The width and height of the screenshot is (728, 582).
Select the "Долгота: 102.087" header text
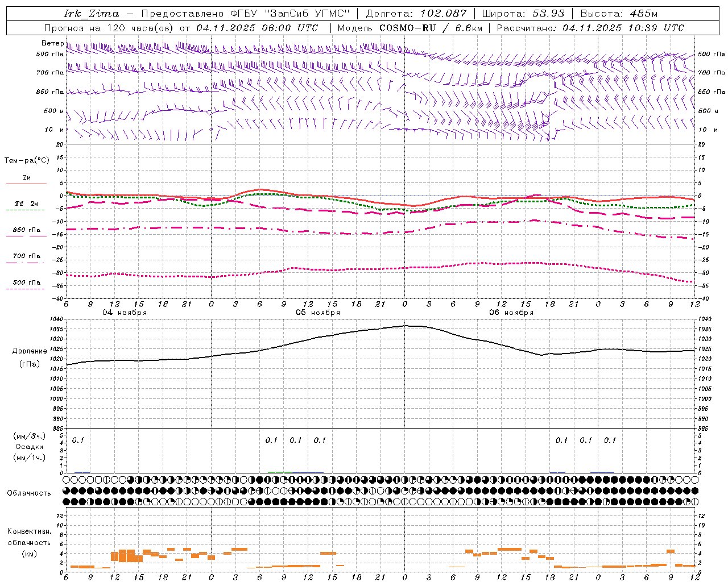[416, 14]
